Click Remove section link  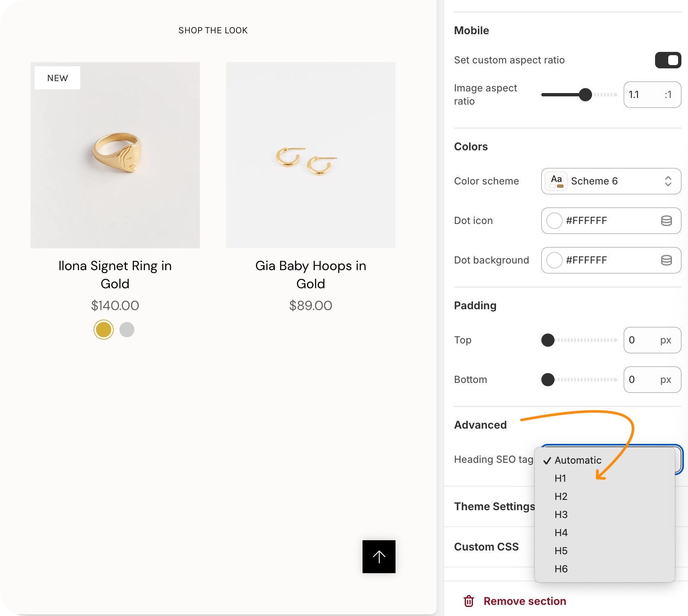coord(524,601)
